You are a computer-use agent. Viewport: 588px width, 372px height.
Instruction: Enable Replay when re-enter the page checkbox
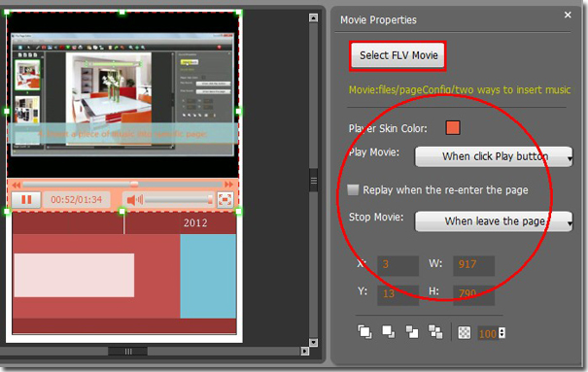pyautogui.click(x=353, y=189)
